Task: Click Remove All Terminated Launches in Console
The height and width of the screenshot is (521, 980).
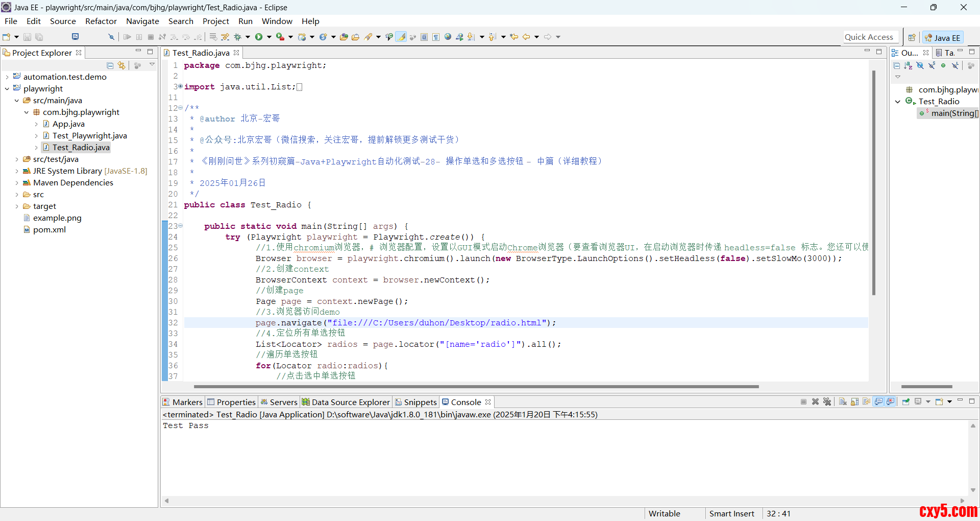Action: pyautogui.click(x=827, y=402)
